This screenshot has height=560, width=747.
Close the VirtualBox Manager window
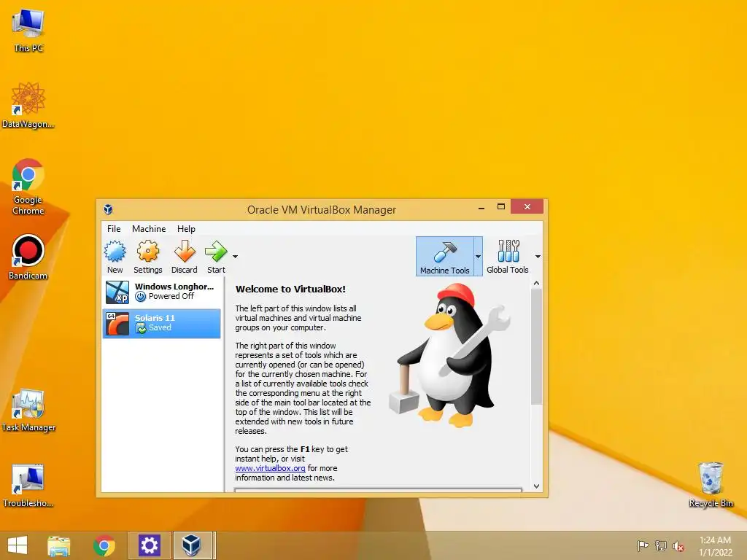click(527, 206)
